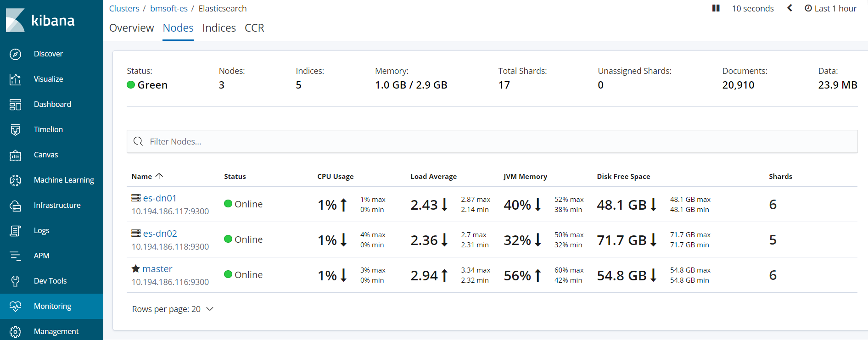Sort by the Shards column header
Screen dimensions: 868x340
pos(781,177)
